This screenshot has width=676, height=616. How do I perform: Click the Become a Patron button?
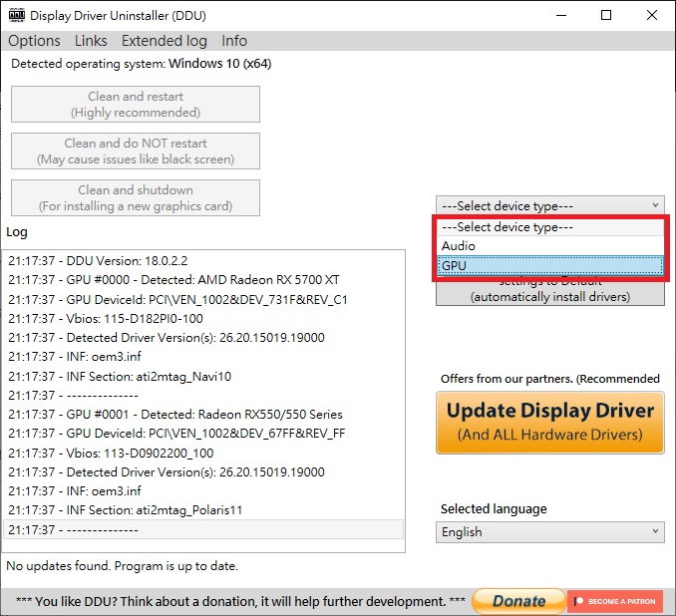click(615, 601)
